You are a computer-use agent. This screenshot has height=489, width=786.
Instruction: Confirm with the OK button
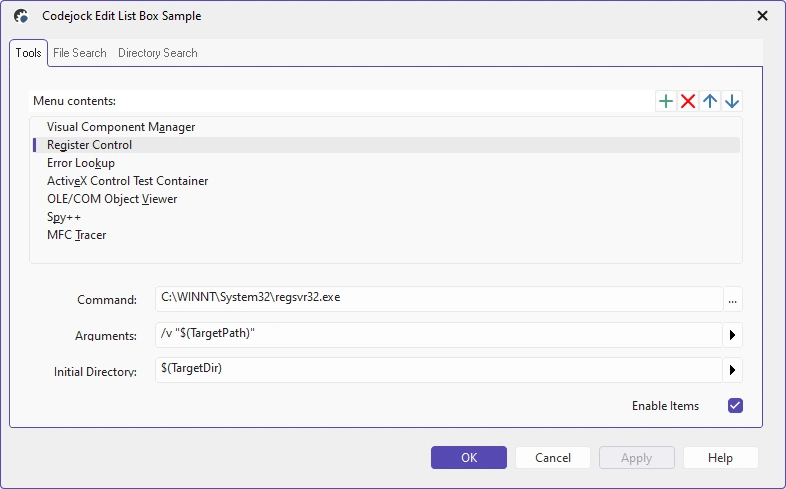click(469, 457)
